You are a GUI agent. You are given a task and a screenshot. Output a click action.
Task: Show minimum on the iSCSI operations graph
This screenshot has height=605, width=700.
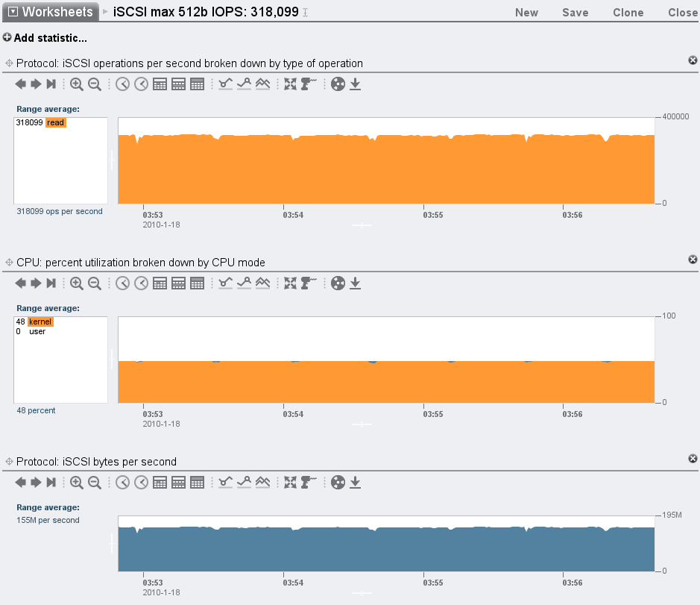pos(226,84)
